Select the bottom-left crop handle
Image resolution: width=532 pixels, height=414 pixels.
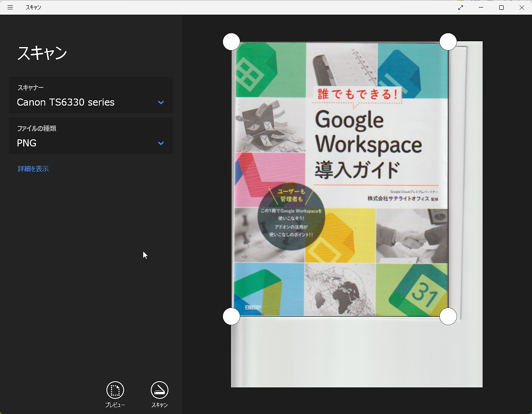click(x=231, y=316)
